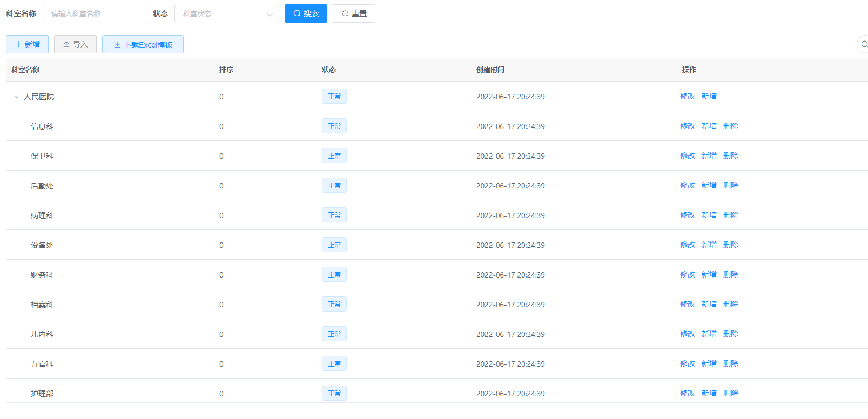This screenshot has height=419, width=868.
Task: Select the 病理科 row name
Action: tap(42, 215)
